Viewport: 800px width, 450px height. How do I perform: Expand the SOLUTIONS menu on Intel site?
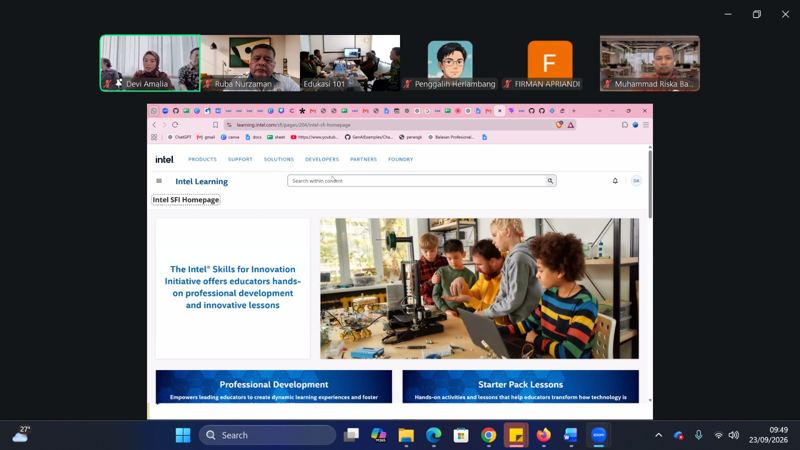(279, 159)
